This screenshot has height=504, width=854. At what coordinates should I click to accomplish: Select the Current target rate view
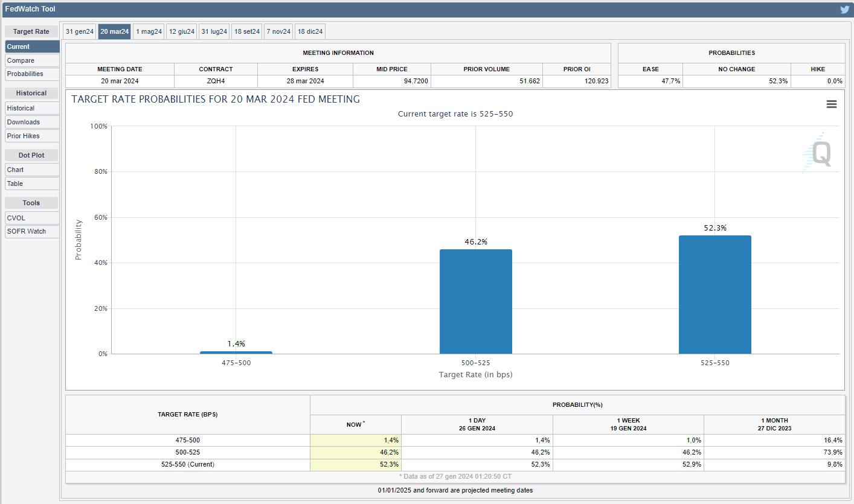point(32,46)
